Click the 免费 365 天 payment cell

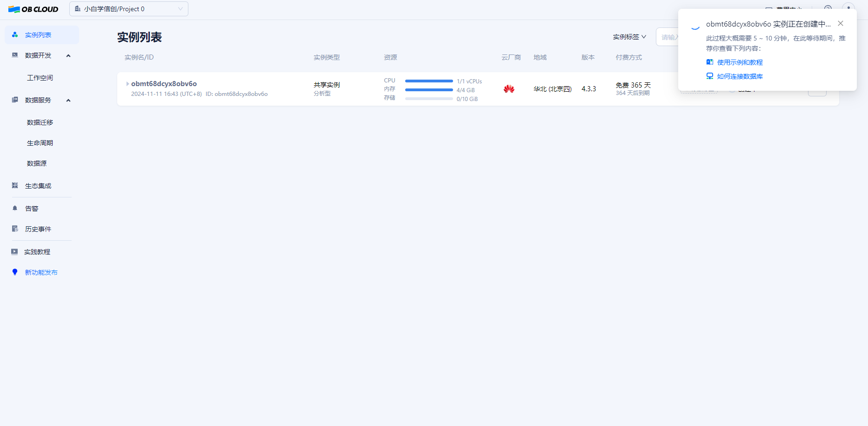pyautogui.click(x=633, y=85)
